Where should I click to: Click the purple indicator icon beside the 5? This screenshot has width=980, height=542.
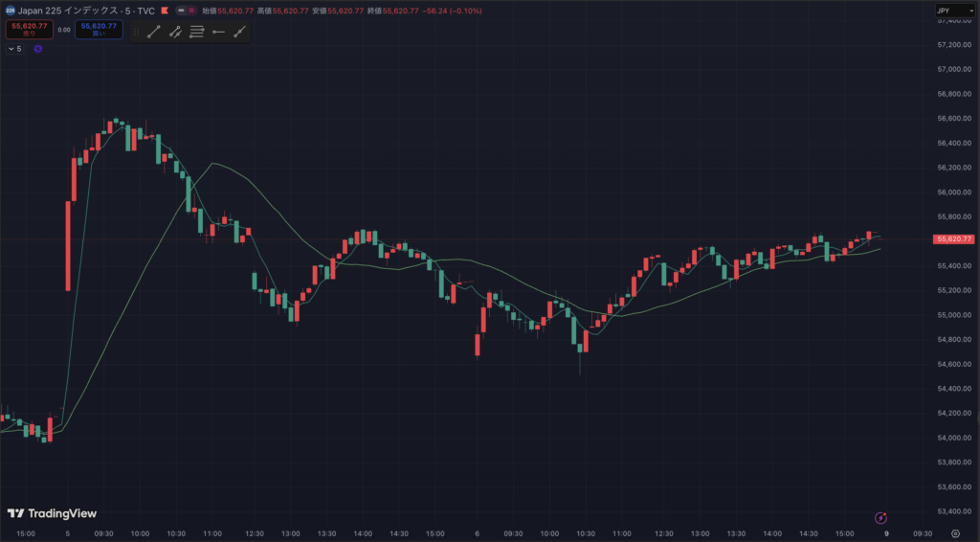37,48
